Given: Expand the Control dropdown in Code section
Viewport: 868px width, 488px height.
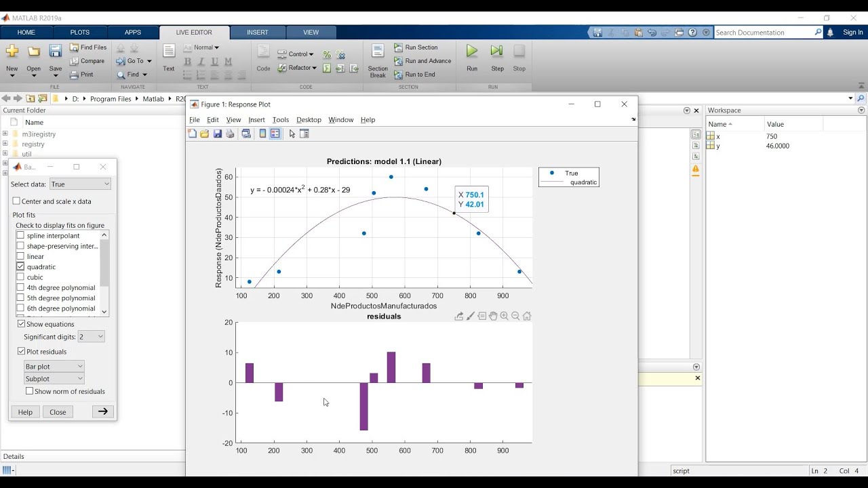Looking at the screenshot, I should [296, 54].
